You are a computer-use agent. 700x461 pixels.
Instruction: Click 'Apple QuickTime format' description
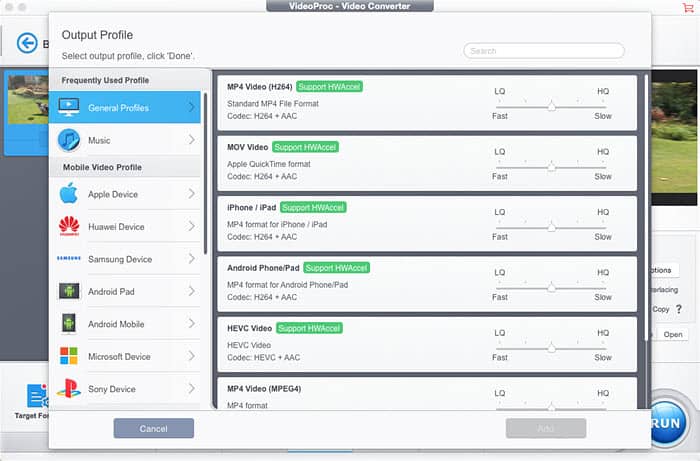point(269,164)
